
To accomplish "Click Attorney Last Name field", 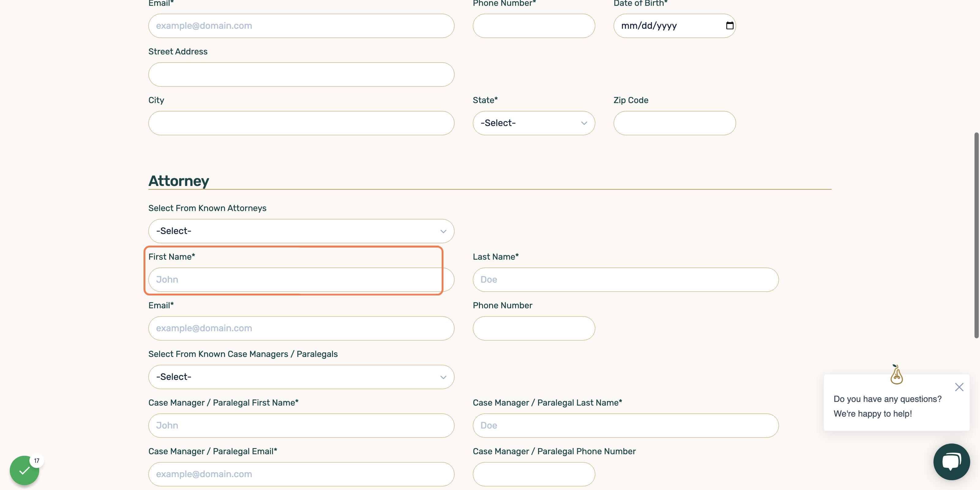I will pos(626,279).
